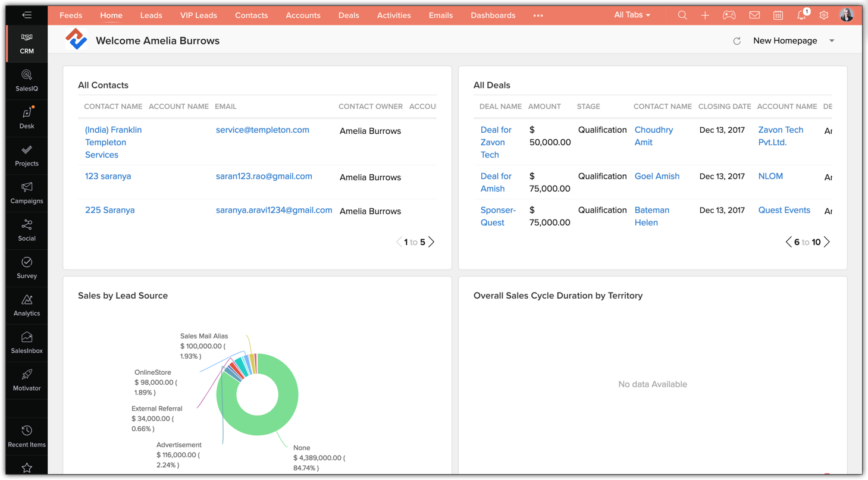The width and height of the screenshot is (868, 480).
Task: Go to the Dashboards tab
Action: [x=493, y=15]
